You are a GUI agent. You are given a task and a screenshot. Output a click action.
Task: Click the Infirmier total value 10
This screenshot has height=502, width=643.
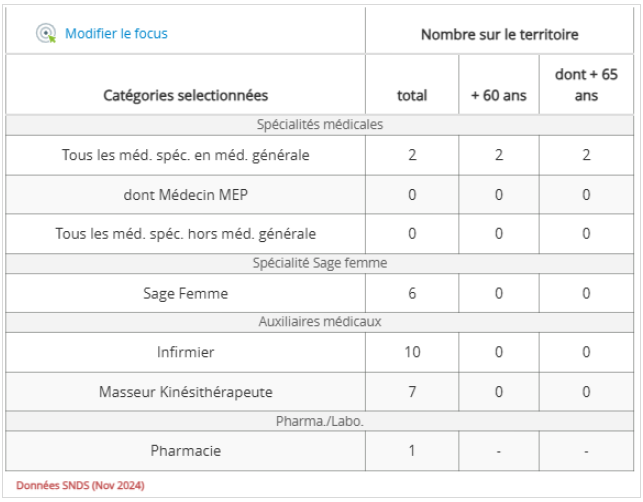click(x=411, y=352)
